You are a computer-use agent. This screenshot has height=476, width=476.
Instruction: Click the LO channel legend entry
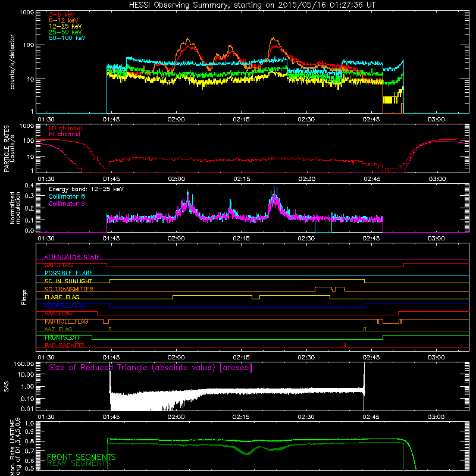(65, 128)
